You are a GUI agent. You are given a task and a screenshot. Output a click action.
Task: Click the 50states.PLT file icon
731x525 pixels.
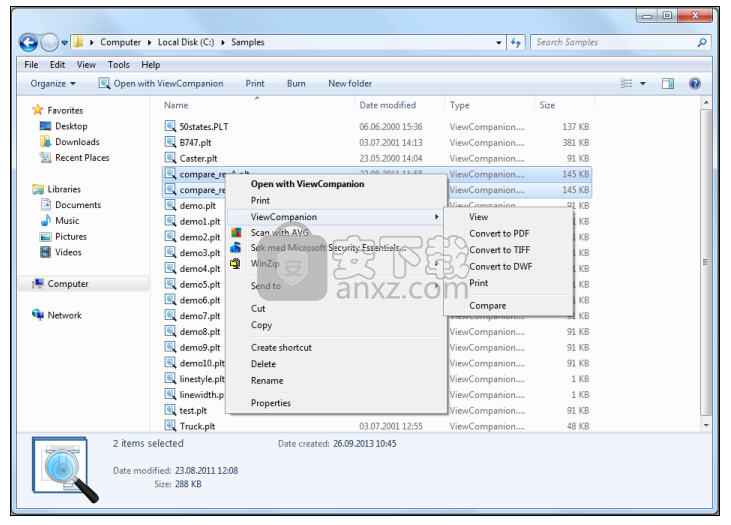170,126
